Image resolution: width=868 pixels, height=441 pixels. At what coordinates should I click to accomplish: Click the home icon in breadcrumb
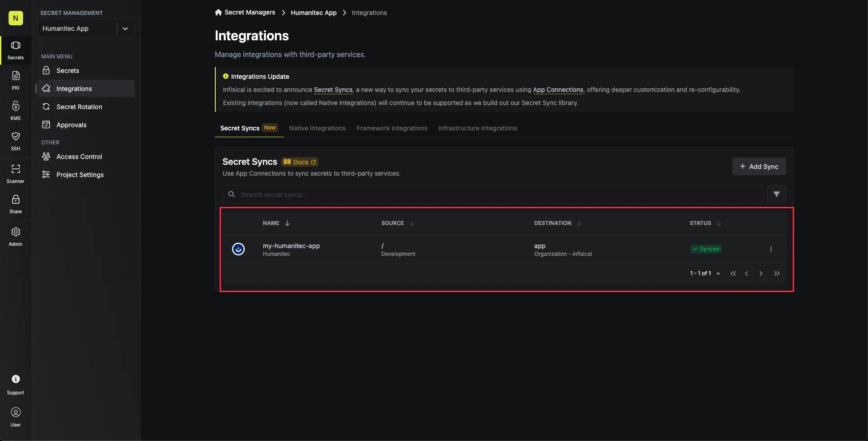pos(218,12)
